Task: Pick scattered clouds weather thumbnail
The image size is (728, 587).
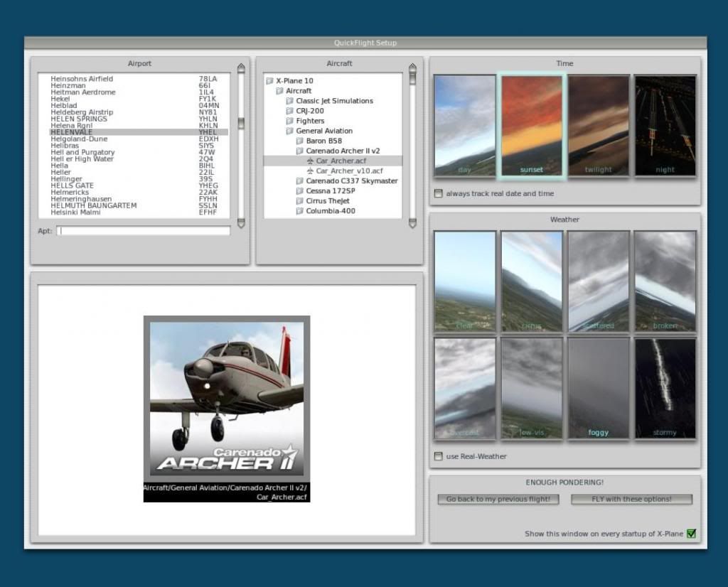Action: [599, 281]
